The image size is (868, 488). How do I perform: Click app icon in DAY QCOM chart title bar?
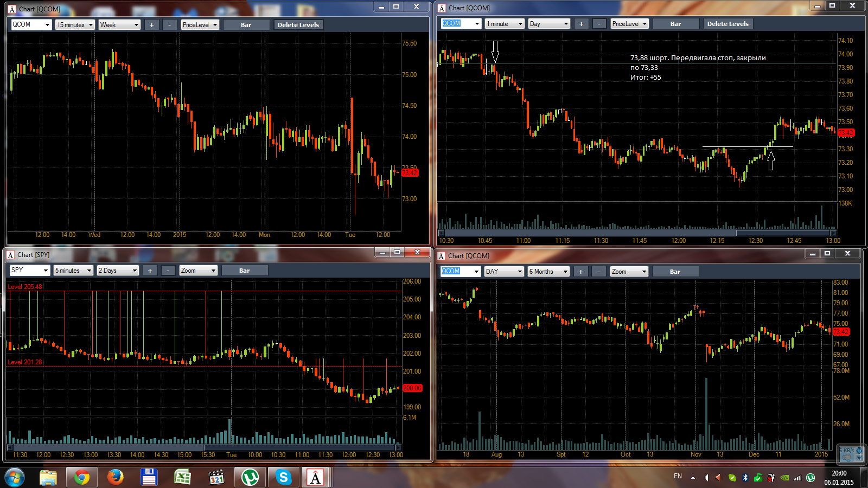pos(441,256)
